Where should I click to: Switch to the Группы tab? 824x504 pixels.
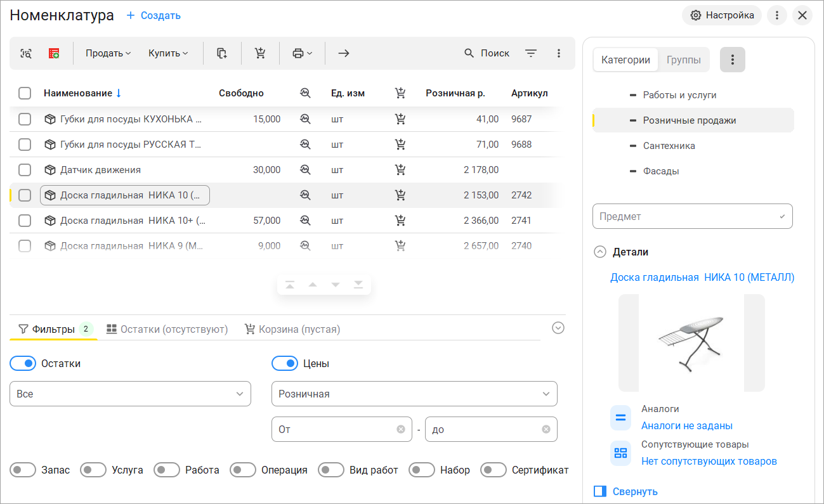tap(683, 60)
